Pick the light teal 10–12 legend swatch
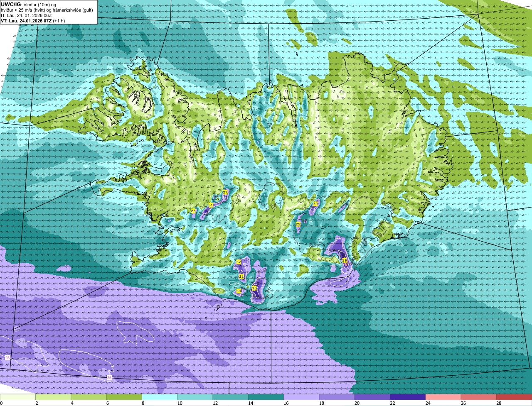 click(195, 397)
